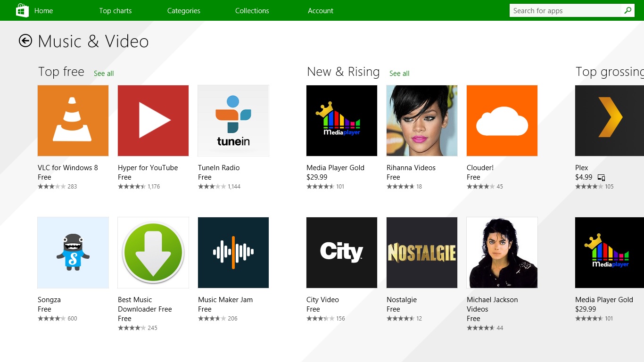Click the City Video title text

point(322,300)
